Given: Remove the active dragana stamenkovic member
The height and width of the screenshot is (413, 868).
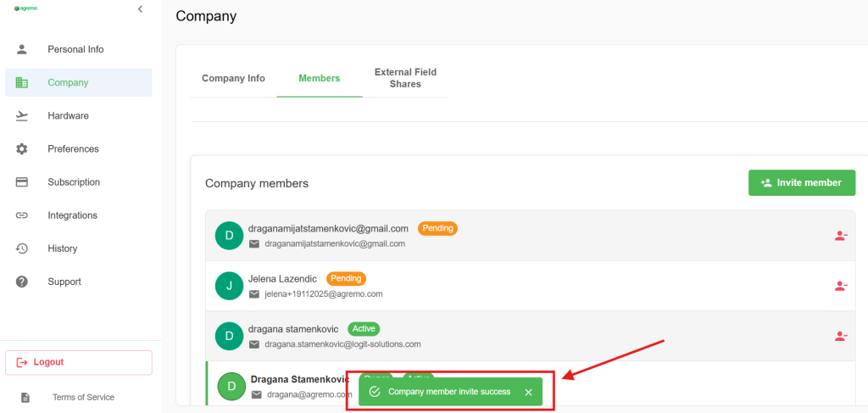Looking at the screenshot, I should point(840,336).
